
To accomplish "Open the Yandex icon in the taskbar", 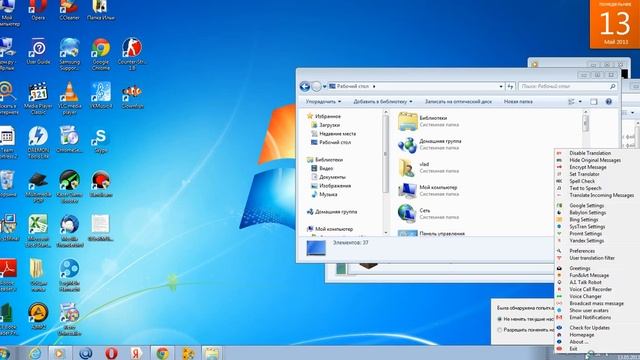I will point(136,353).
